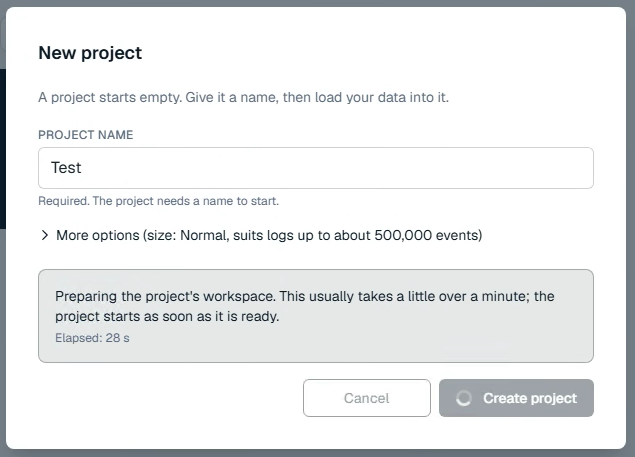Click 'then load your data into it' text
Viewport: 635px width, 457px height.
tap(366, 97)
